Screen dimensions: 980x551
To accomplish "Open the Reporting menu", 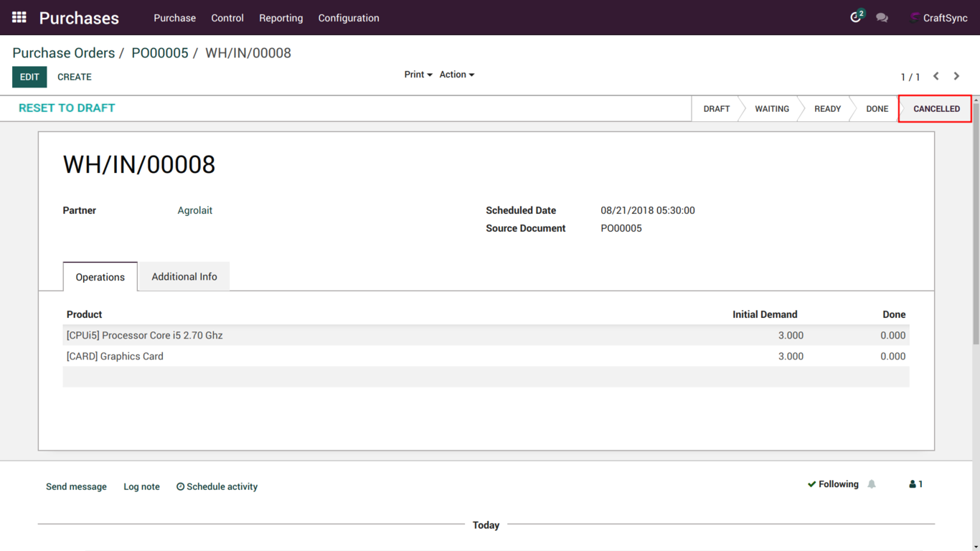I will (281, 18).
